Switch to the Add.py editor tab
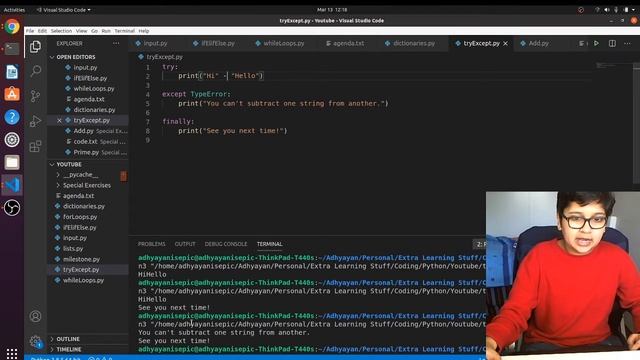 tap(538, 43)
